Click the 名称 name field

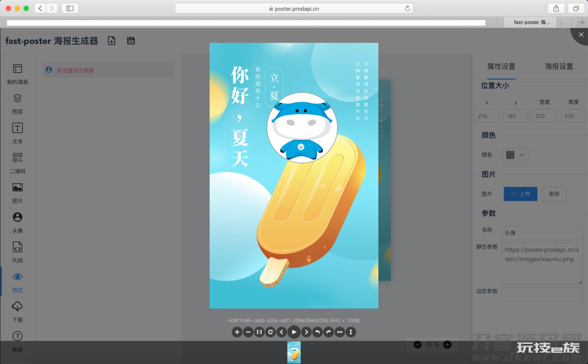click(x=542, y=233)
